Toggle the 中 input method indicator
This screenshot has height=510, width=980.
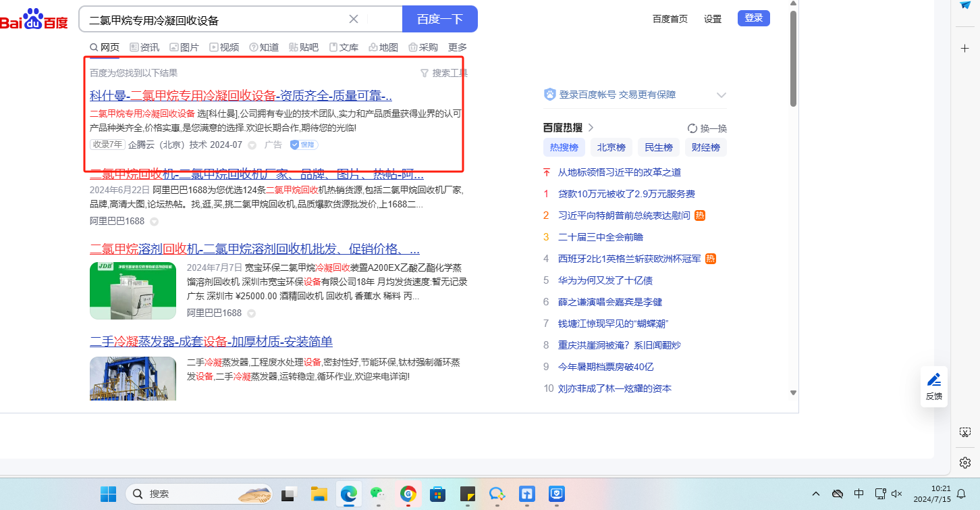[x=859, y=494]
